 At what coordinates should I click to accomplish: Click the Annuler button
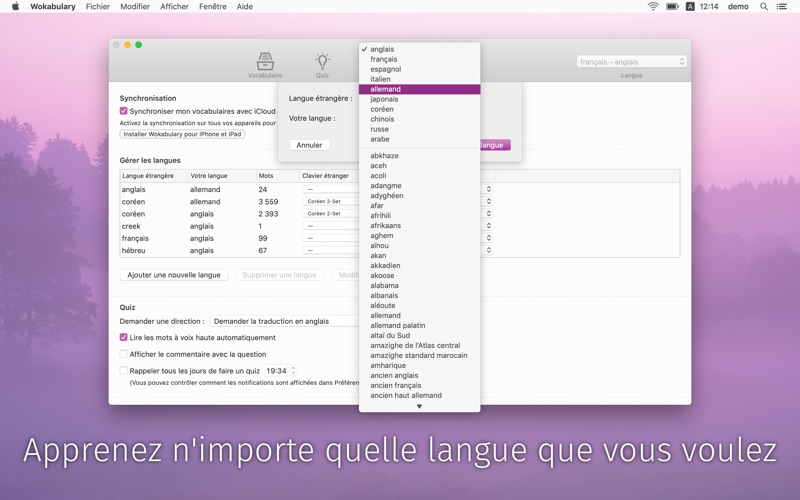(x=309, y=145)
